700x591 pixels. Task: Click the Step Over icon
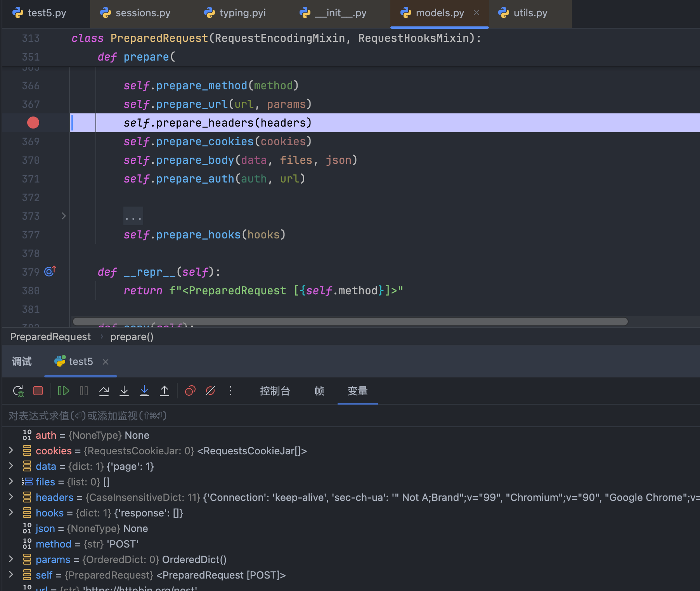(x=104, y=391)
